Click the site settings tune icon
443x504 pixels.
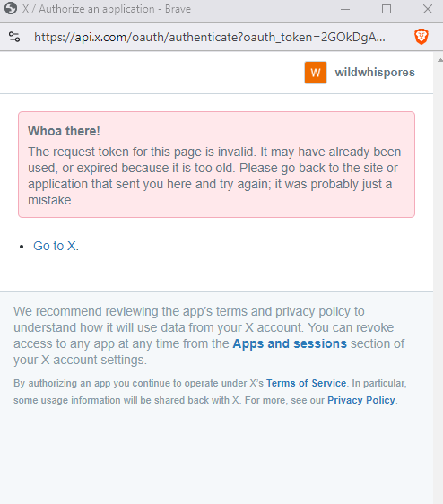(14, 37)
